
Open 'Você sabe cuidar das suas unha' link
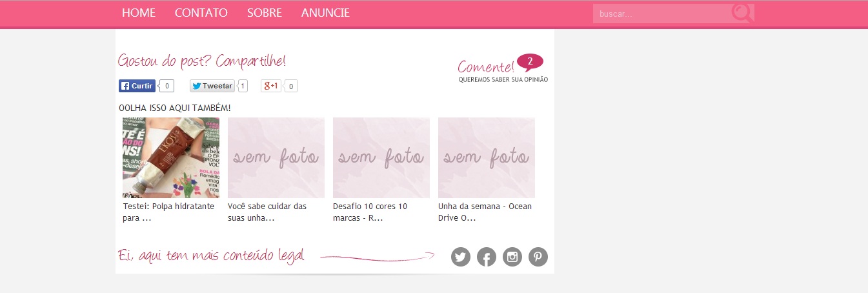point(267,212)
